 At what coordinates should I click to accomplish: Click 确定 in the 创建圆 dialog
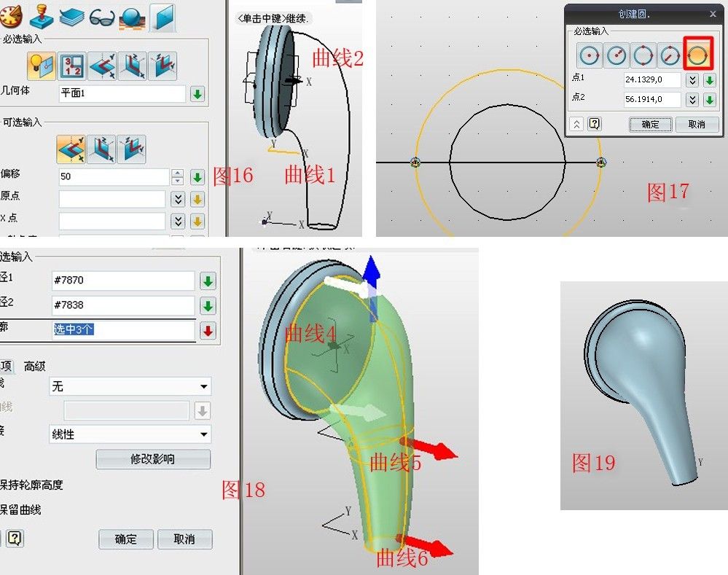[x=650, y=124]
